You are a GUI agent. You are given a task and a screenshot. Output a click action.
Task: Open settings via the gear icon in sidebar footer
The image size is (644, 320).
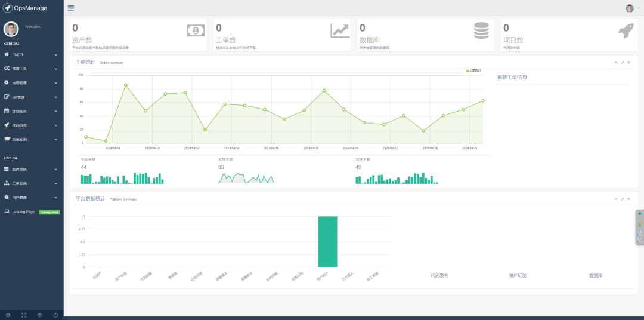point(8,315)
